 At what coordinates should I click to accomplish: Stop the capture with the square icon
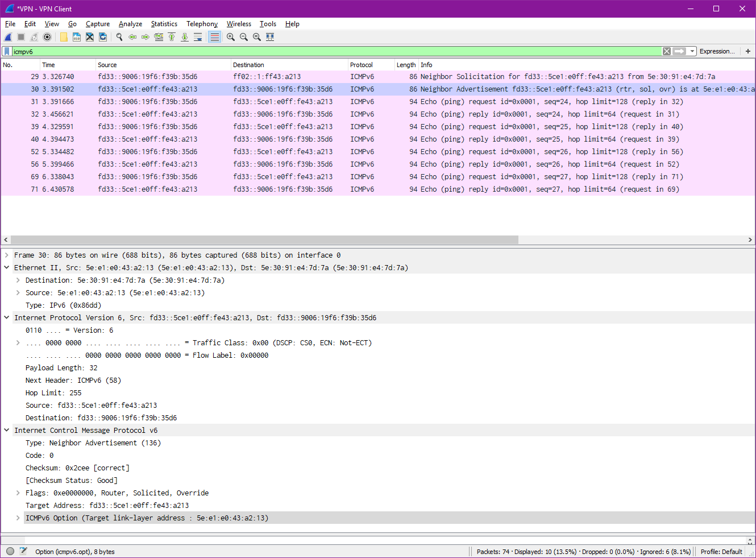[x=21, y=37]
